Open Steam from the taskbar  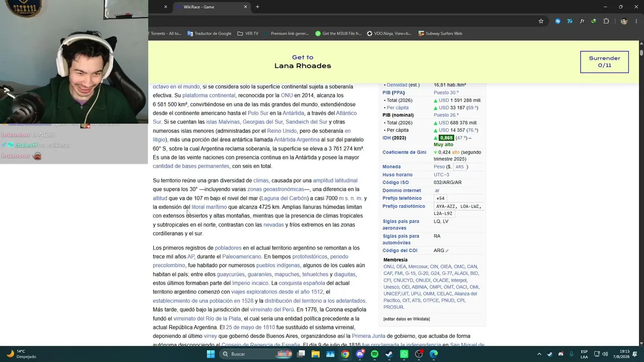tap(389, 354)
